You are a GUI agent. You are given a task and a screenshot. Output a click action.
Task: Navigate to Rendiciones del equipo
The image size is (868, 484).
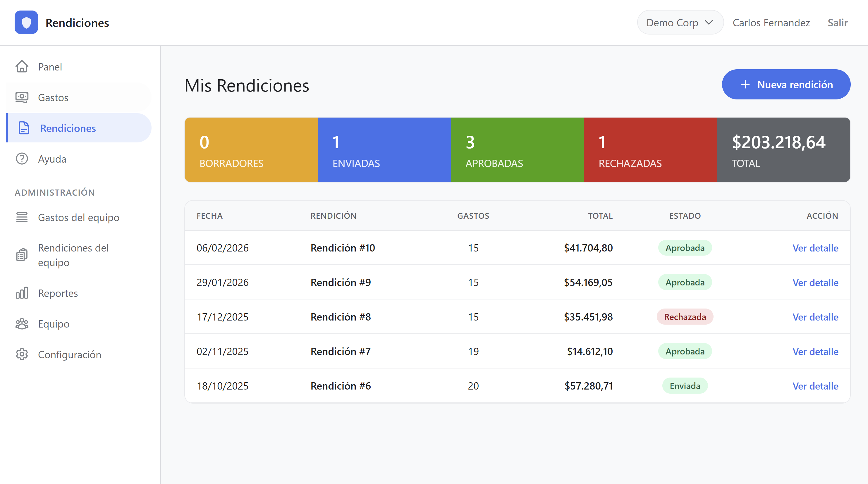[78, 255]
